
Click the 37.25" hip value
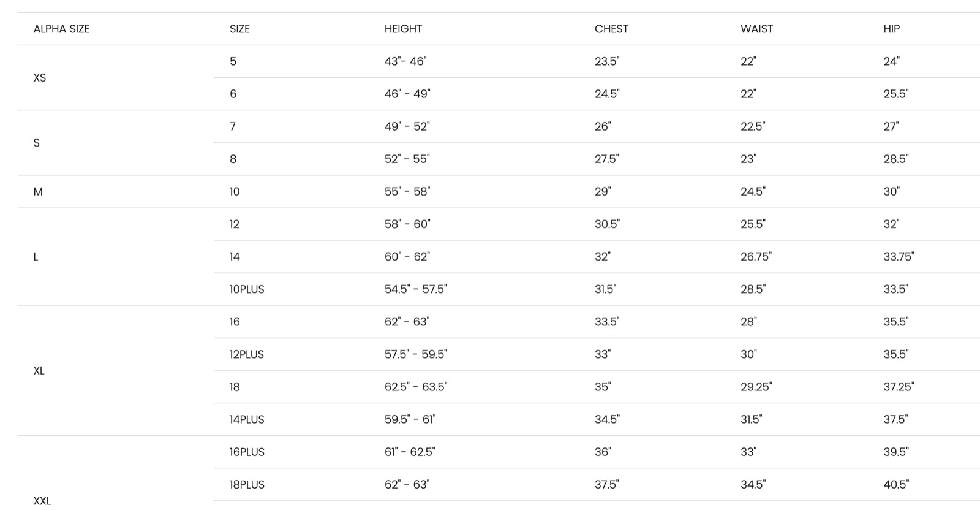coord(898,387)
